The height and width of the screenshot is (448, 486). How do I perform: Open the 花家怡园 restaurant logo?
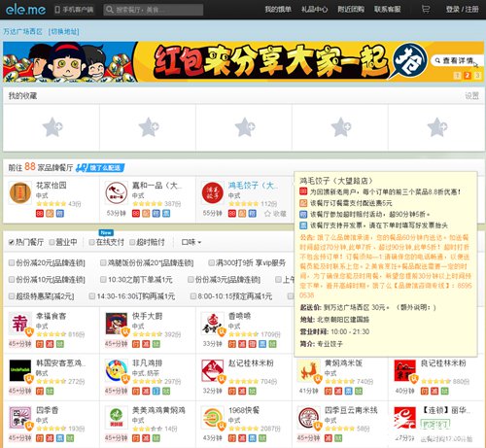coord(20,192)
